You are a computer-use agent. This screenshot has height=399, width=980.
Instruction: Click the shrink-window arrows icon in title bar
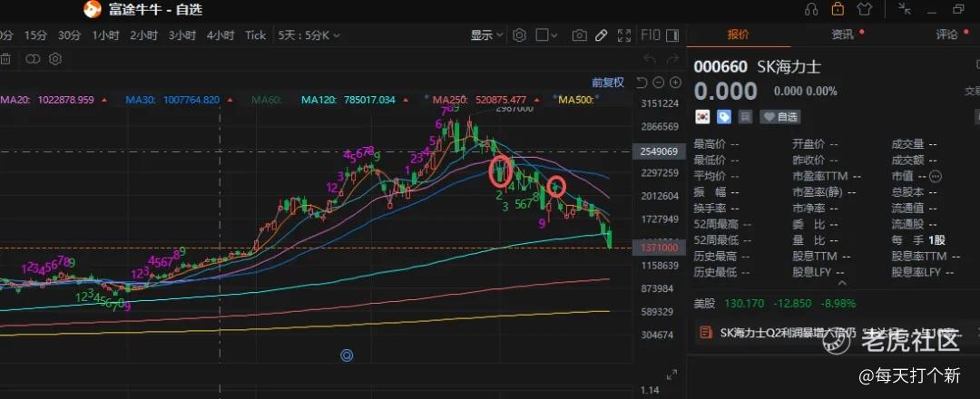905,8
